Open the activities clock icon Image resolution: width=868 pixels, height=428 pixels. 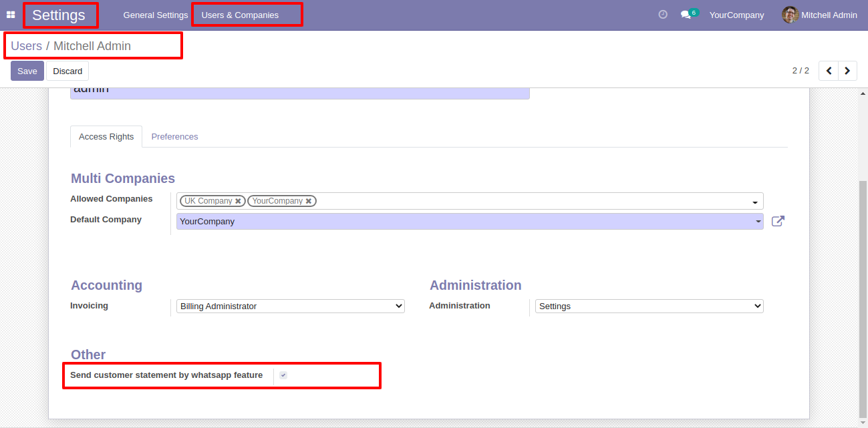point(663,15)
